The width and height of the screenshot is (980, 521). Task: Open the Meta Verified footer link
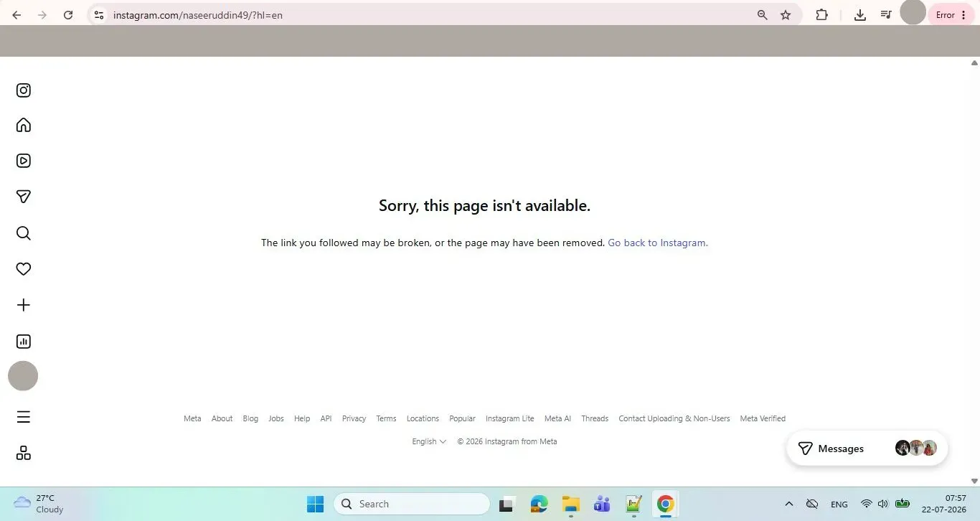pos(763,418)
